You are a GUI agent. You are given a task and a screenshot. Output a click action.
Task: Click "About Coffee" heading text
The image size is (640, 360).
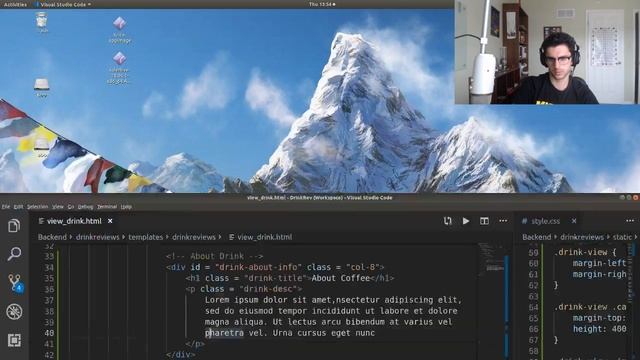coord(340,278)
